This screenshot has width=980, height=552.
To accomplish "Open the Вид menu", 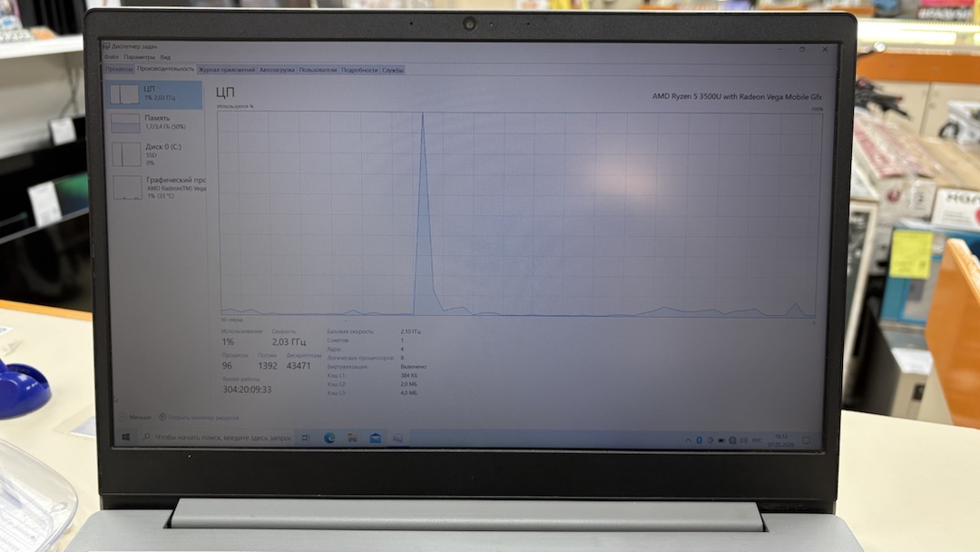I will pyautogui.click(x=165, y=57).
